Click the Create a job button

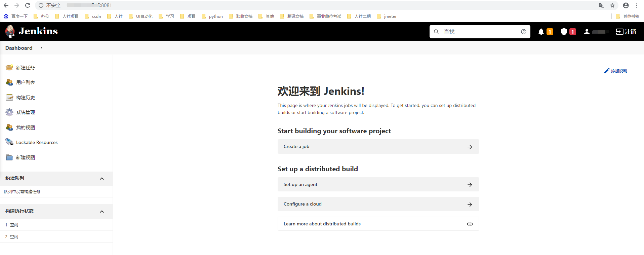pyautogui.click(x=378, y=147)
